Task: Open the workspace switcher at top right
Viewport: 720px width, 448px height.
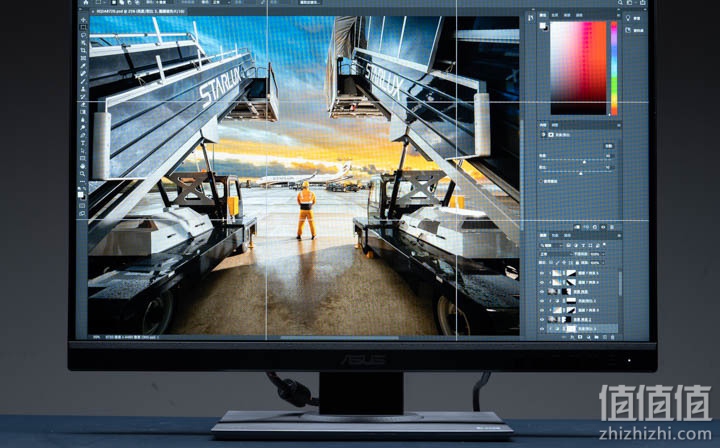Action: tap(630, 2)
